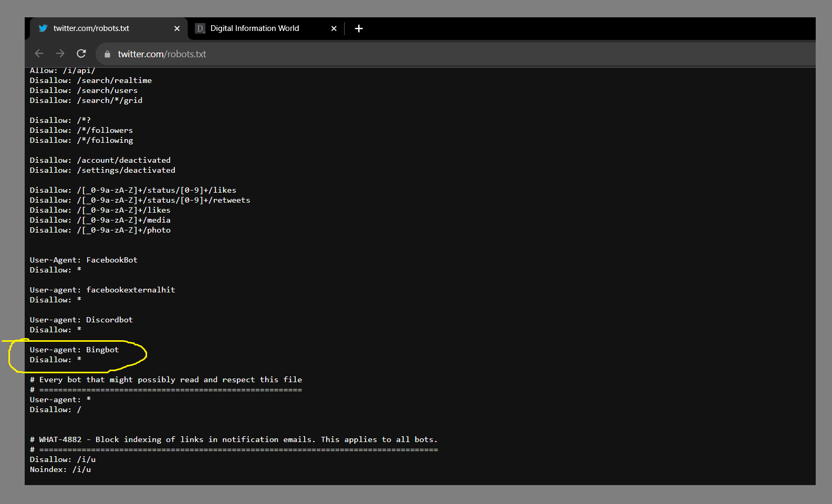The height and width of the screenshot is (504, 832).
Task: Click 'Disallow: /settings/deactivated' line
Action: 102,170
